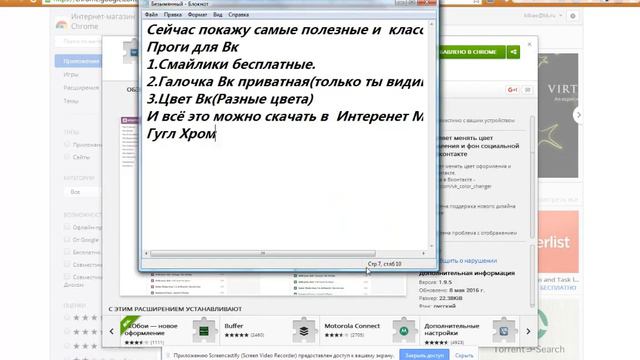
Task: Go to previous related extensions with left arrow
Action: [x=111, y=331]
